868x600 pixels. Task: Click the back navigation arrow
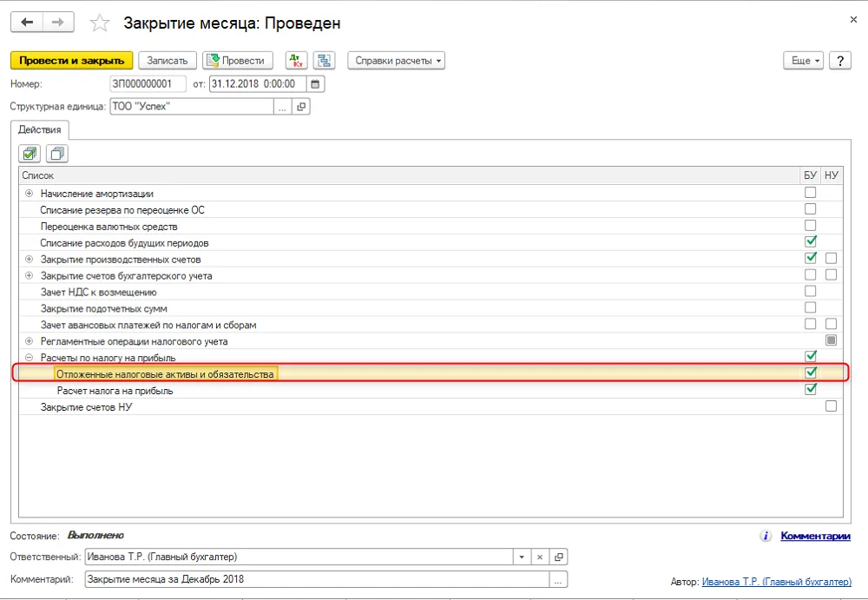tap(27, 23)
